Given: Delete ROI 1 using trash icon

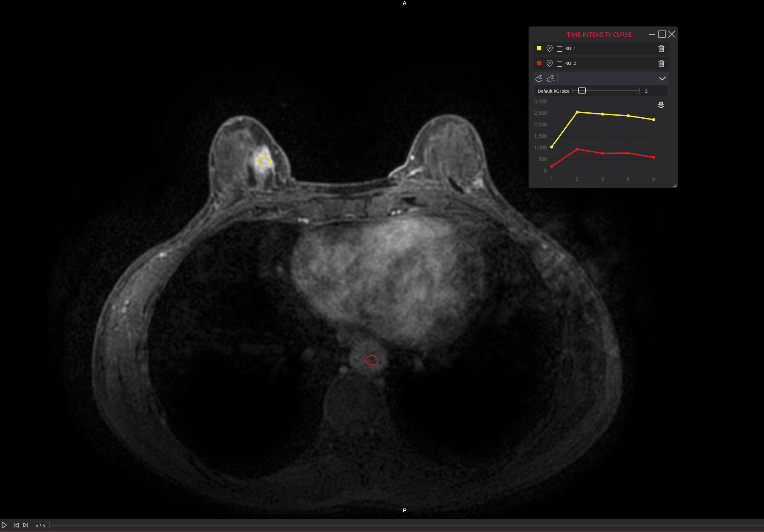Looking at the screenshot, I should (661, 49).
